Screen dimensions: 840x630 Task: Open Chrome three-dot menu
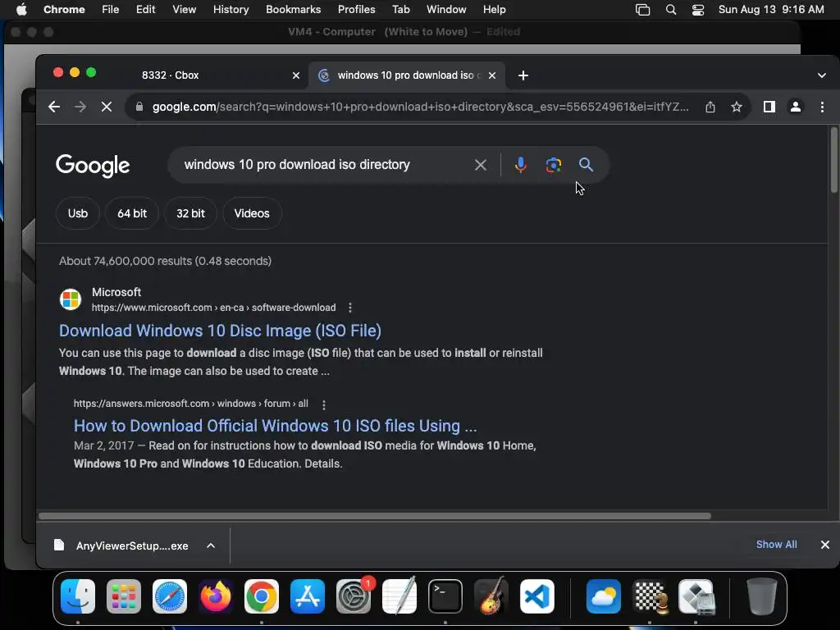(822, 107)
